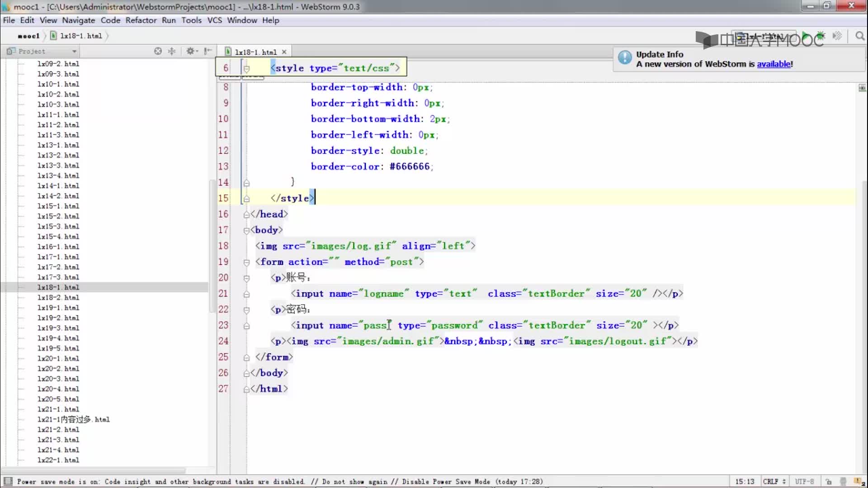The width and height of the screenshot is (868, 488).
Task: Open the Refactor menu
Action: tap(141, 20)
